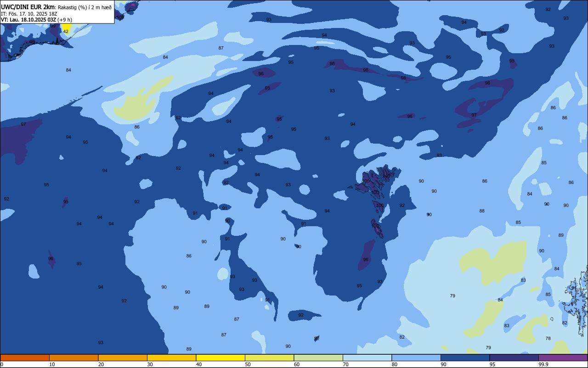Pick the 50–60 legend color segment
Viewport: 588px width, 368px height.
tap(269, 357)
